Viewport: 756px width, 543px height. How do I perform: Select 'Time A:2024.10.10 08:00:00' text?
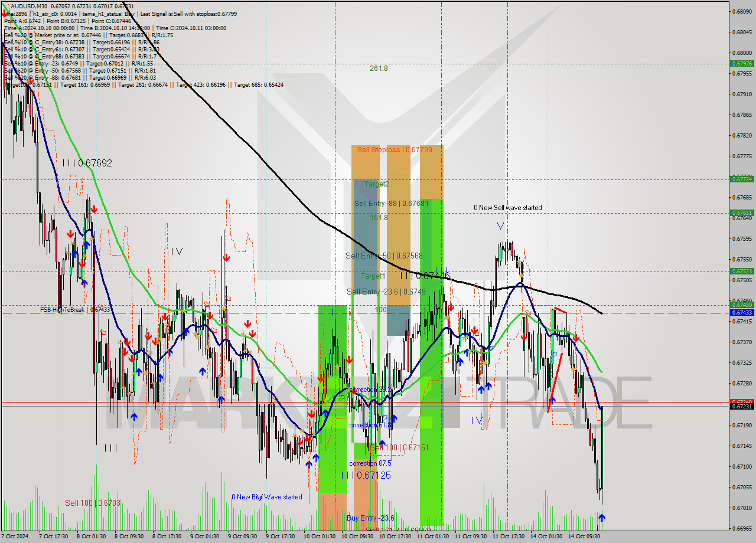(x=39, y=28)
